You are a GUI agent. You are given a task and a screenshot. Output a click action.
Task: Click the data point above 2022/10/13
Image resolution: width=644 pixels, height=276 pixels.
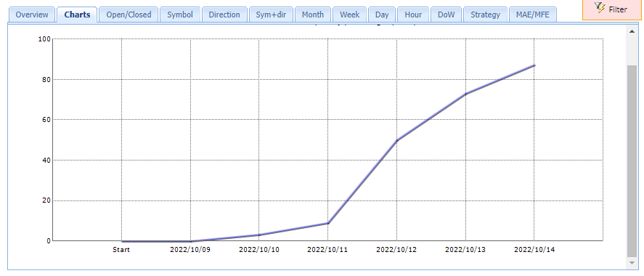tap(465, 94)
